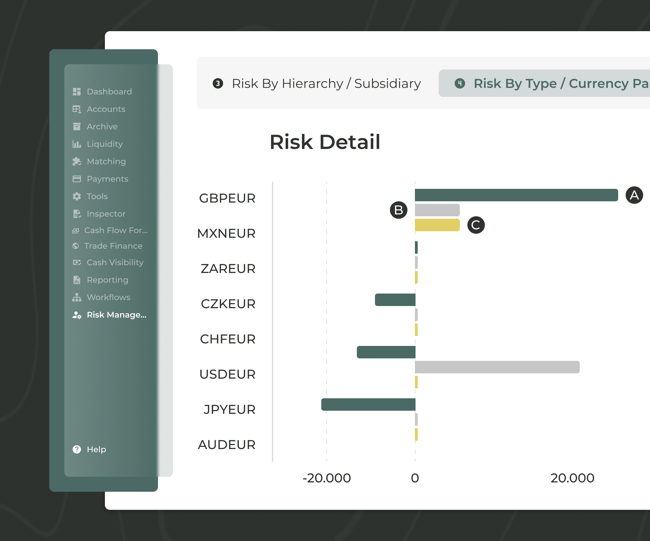This screenshot has width=650, height=541.
Task: Click the yellow GBPEUR bar
Action: pos(437,225)
